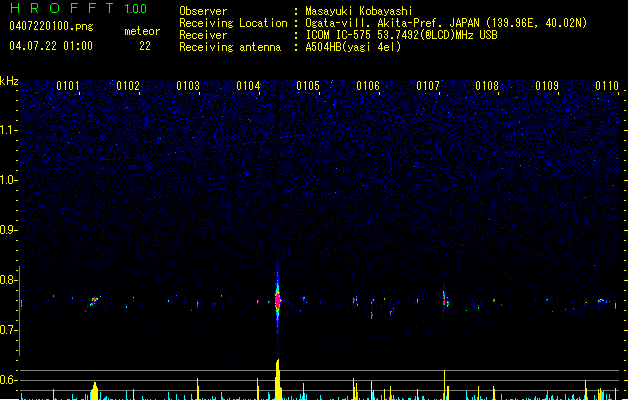This screenshot has height=400, width=629.
Task: Click the small echo cluster between 0101 and 0102
Action: [x=94, y=301]
